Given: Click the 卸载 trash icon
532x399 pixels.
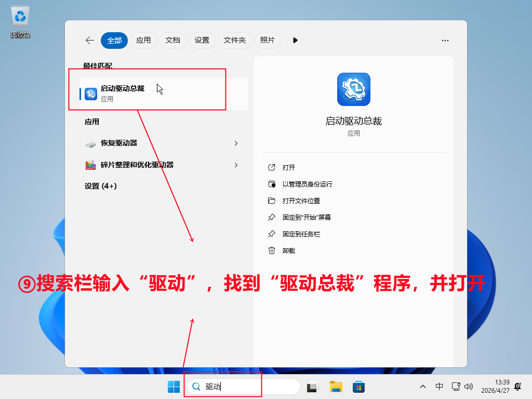Looking at the screenshot, I should [x=272, y=250].
